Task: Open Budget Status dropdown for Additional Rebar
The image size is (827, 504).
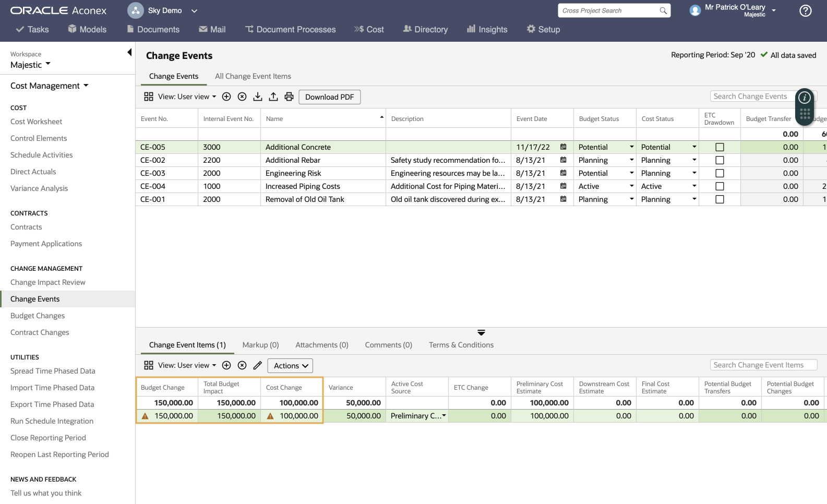Action: pos(631,160)
